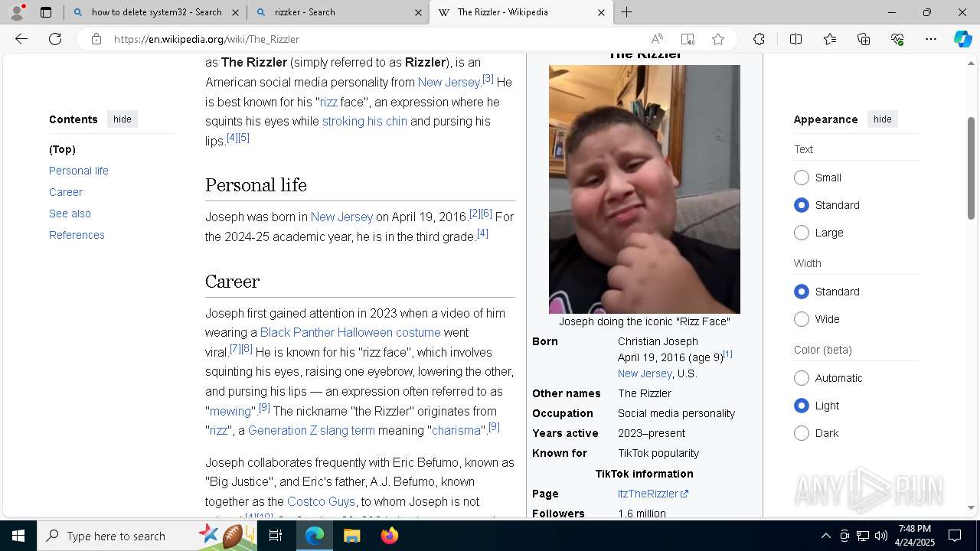Open Browser essentials heart icon
The width and height of the screenshot is (980, 551).
click(897, 39)
